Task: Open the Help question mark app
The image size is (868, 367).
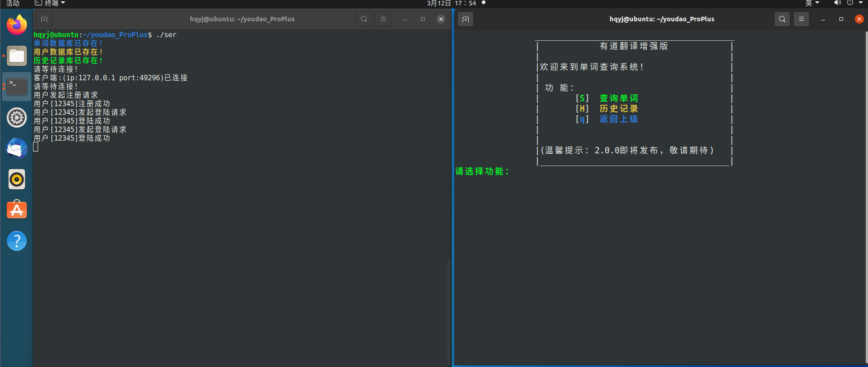Action: pyautogui.click(x=17, y=241)
